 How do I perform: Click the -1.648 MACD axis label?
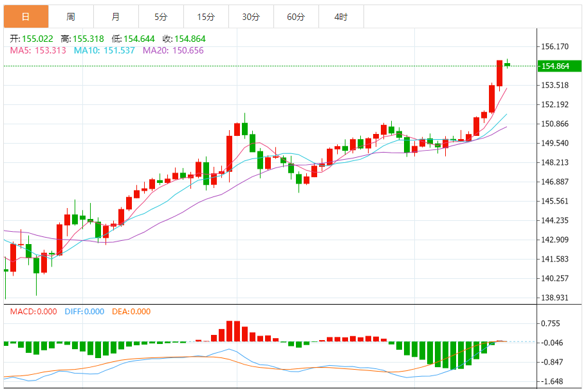tap(552, 381)
